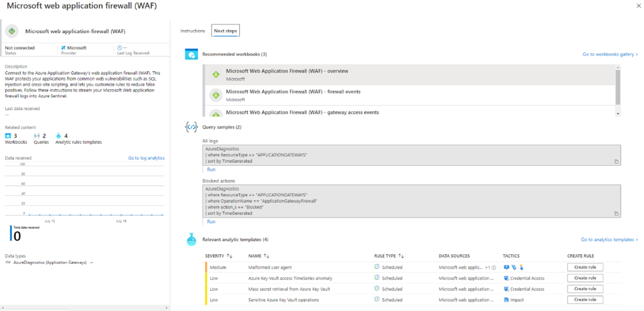Image resolution: width=644 pixels, height=311 pixels.
Task: Click the Scheduled clock icon for Malformed user agent
Action: [377, 267]
